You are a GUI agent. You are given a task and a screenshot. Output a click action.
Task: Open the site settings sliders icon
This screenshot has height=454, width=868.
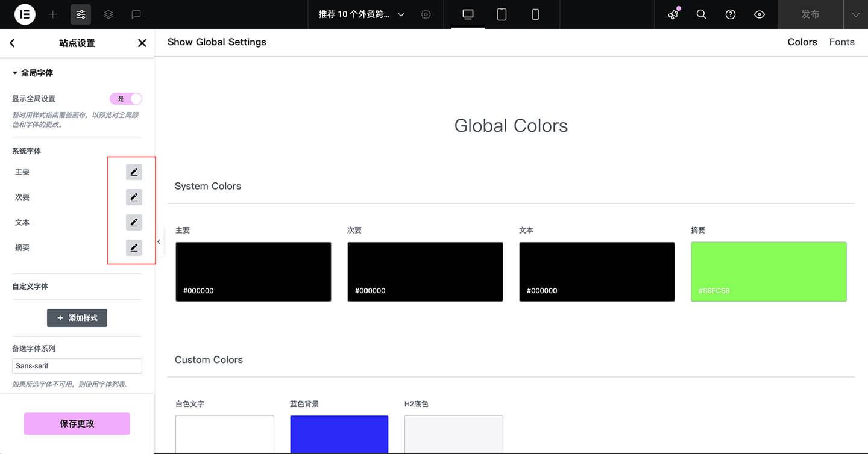tap(81, 14)
